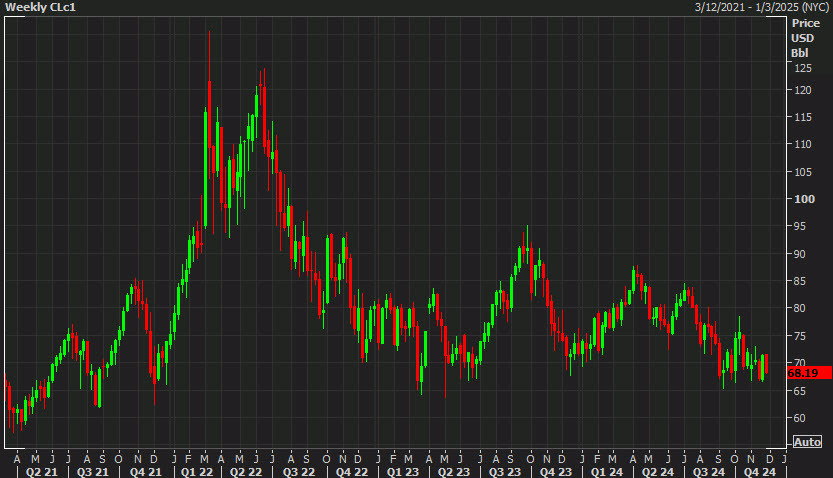
Task: Click the last red candlestick on the right
Action: pyautogui.click(x=767, y=364)
